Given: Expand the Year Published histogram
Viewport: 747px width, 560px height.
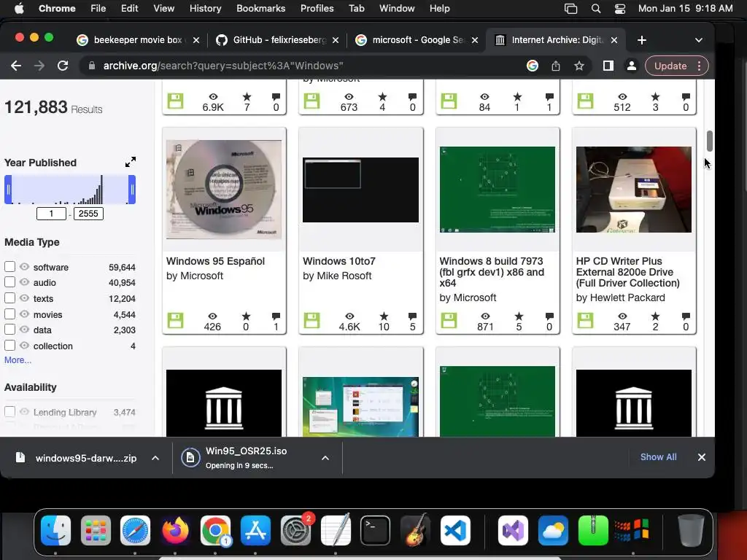Looking at the screenshot, I should [x=131, y=162].
